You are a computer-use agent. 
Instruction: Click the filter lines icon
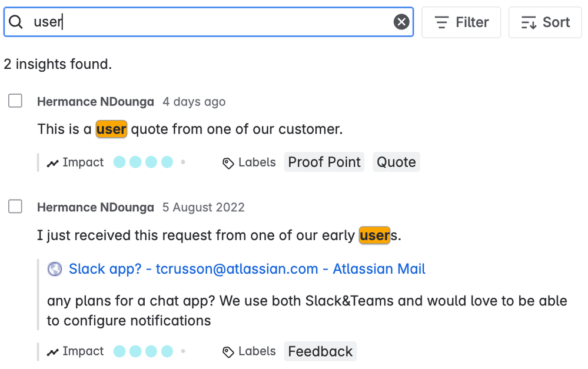(441, 22)
